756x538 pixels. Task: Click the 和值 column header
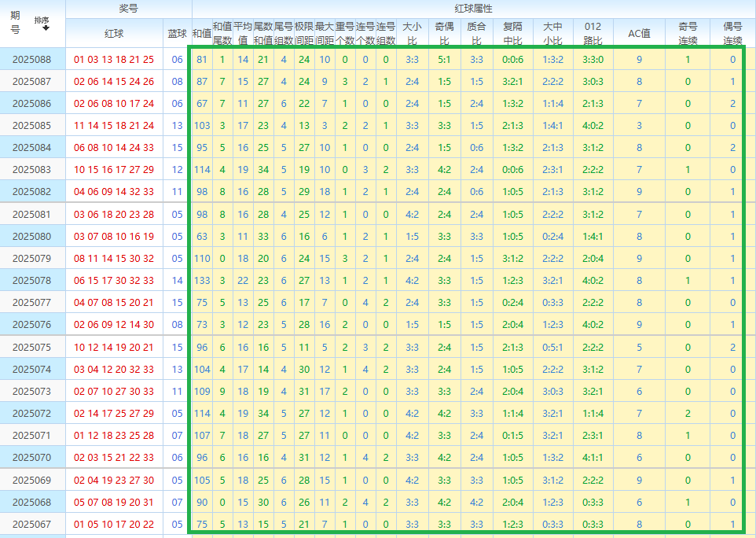201,34
